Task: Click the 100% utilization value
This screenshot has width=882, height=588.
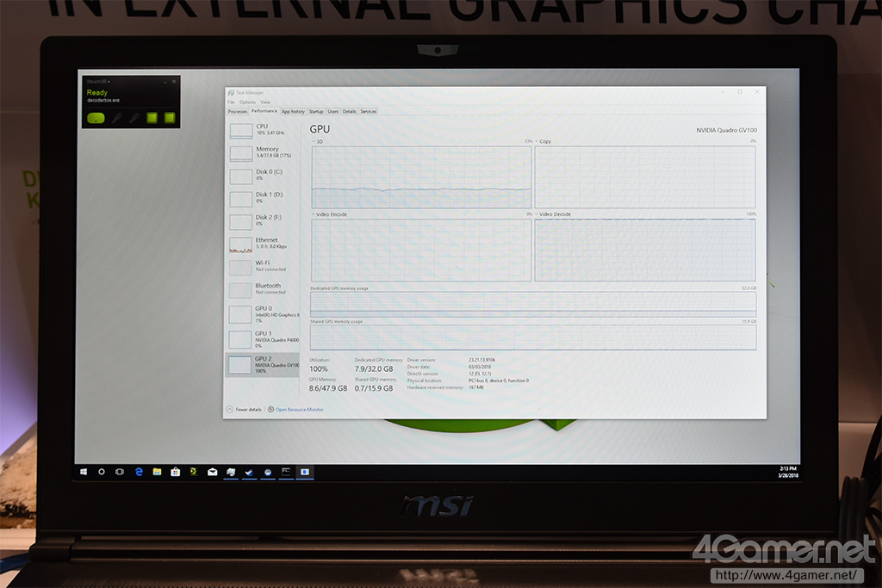Action: [319, 369]
